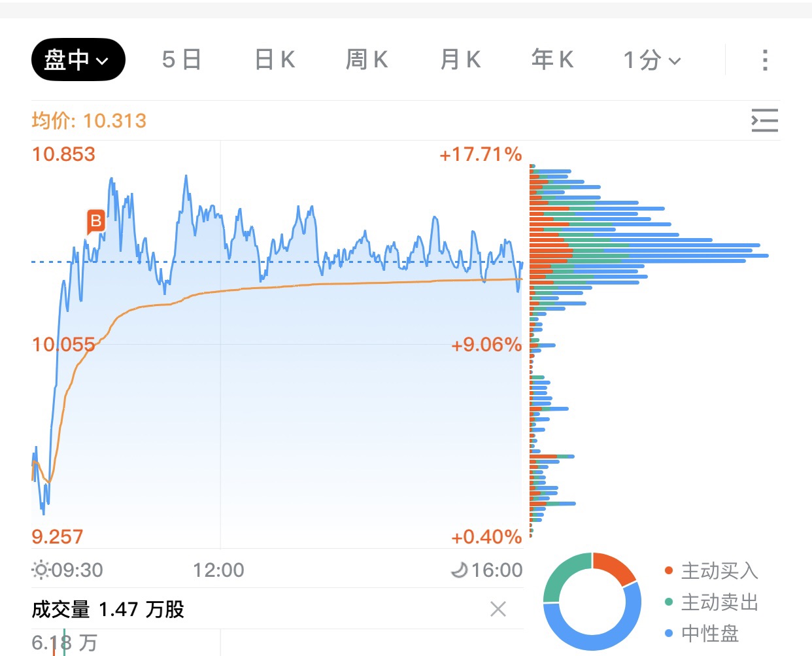Expand the 盘中 dropdown
Image resolution: width=812 pixels, height=656 pixels.
(x=78, y=60)
